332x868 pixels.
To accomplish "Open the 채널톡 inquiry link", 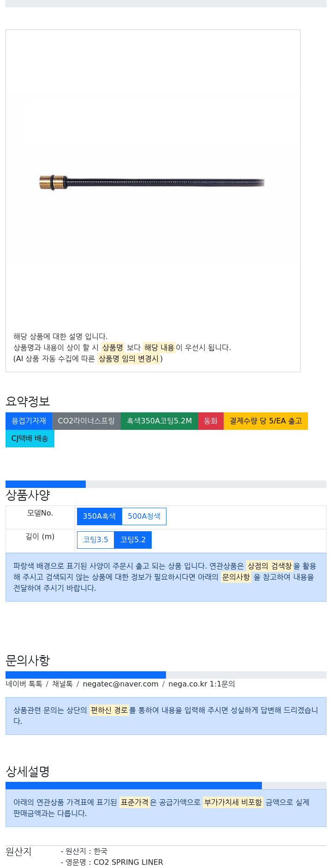I will [x=62, y=684].
